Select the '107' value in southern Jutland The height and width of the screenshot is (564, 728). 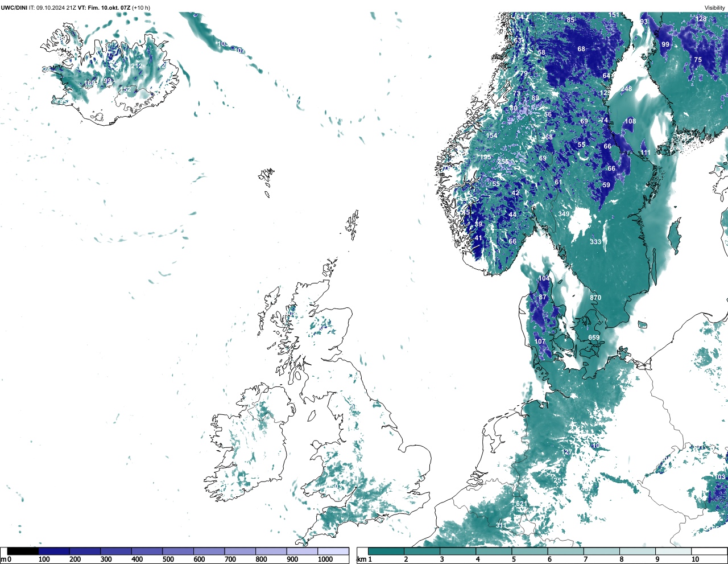tap(540, 341)
